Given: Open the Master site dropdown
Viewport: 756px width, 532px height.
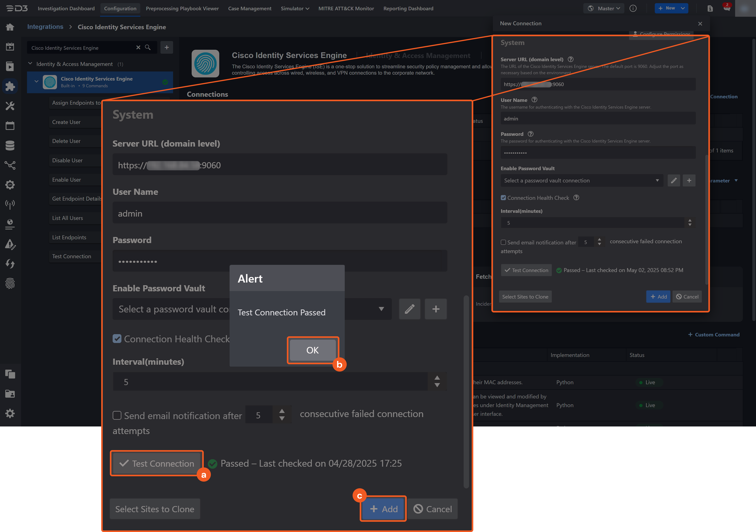Looking at the screenshot, I should point(604,8).
